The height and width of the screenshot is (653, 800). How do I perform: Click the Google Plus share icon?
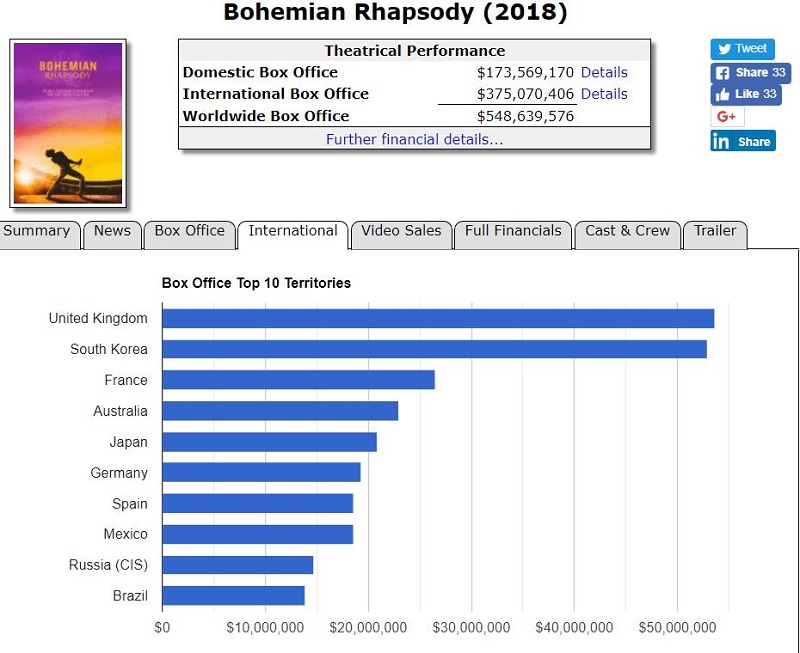[727, 118]
